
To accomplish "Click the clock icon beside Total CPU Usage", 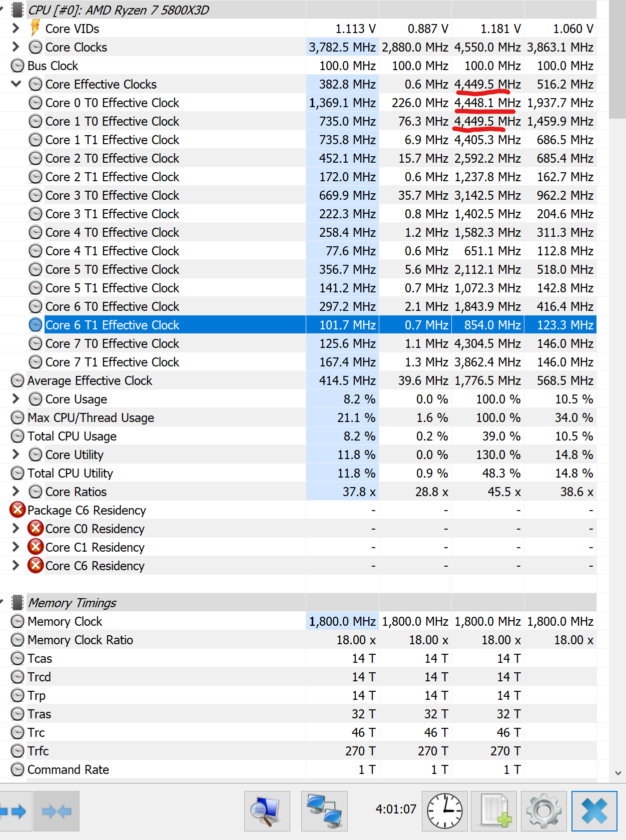I will [x=18, y=436].
